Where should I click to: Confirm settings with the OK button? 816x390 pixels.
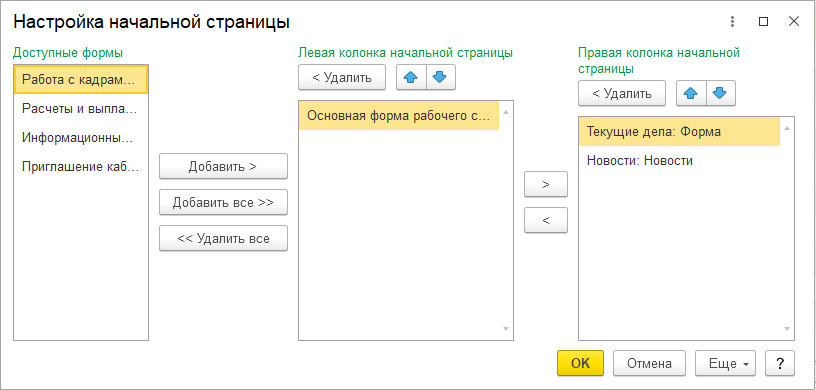pyautogui.click(x=580, y=363)
